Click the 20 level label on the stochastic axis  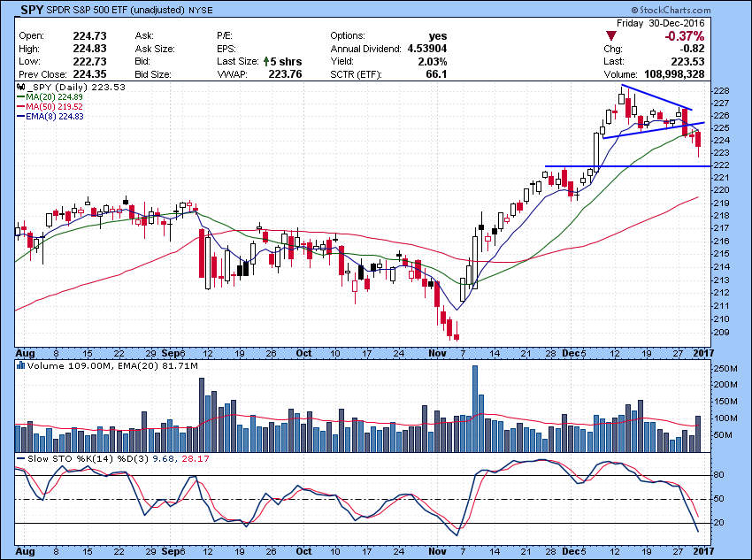click(719, 523)
